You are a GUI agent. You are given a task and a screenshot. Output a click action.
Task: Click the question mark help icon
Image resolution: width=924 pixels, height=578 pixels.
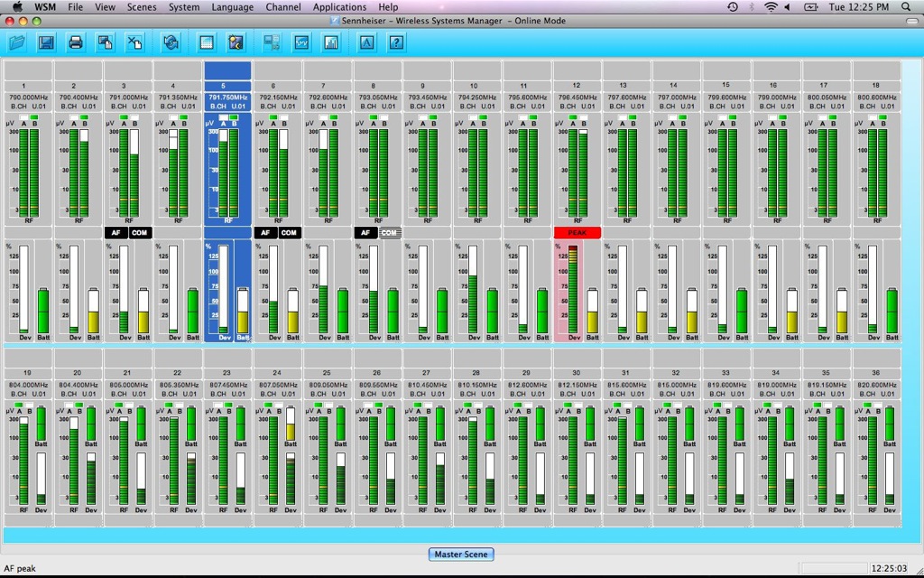(395, 42)
